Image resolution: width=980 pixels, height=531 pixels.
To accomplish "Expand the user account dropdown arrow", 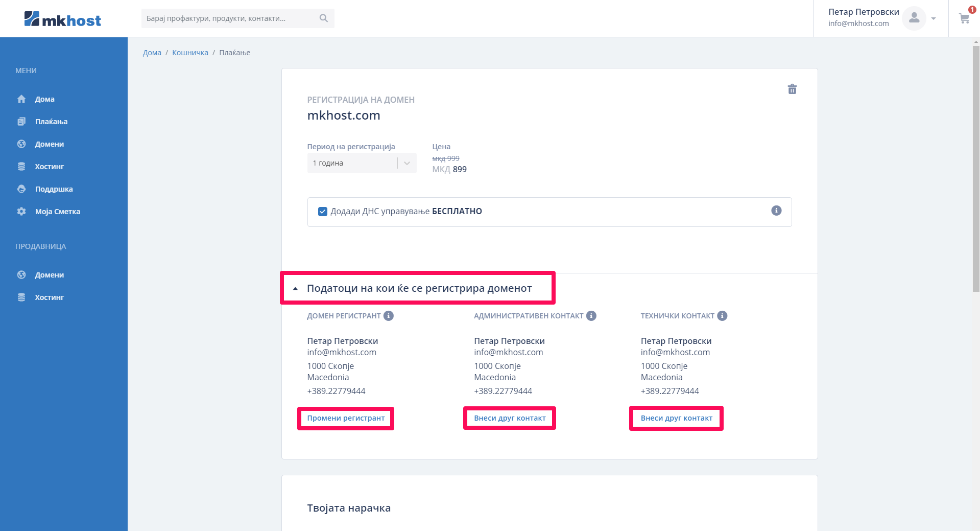I will [x=934, y=19].
